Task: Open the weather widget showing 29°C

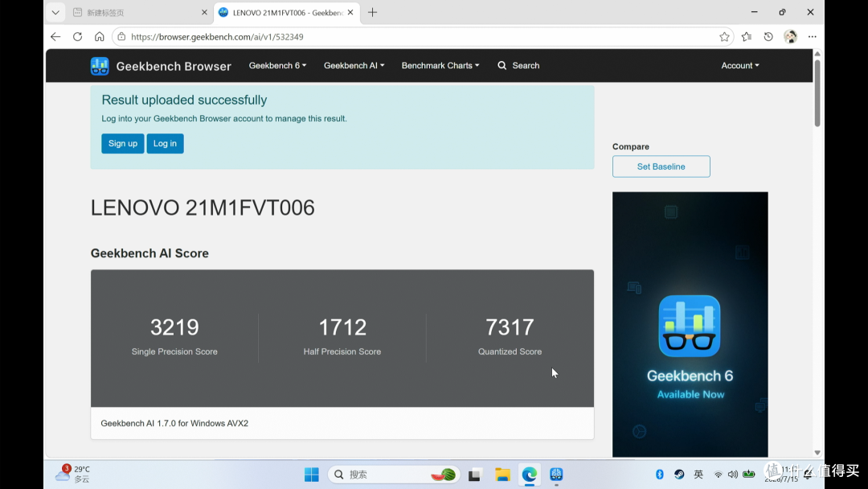Action: pos(72,474)
